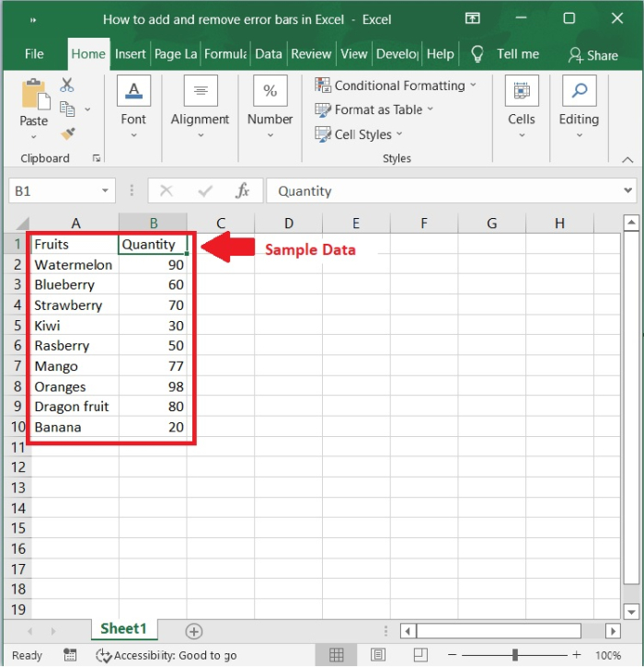Expand the Font group arrow
Image resolution: width=644 pixels, height=667 pixels.
pyautogui.click(x=133, y=135)
